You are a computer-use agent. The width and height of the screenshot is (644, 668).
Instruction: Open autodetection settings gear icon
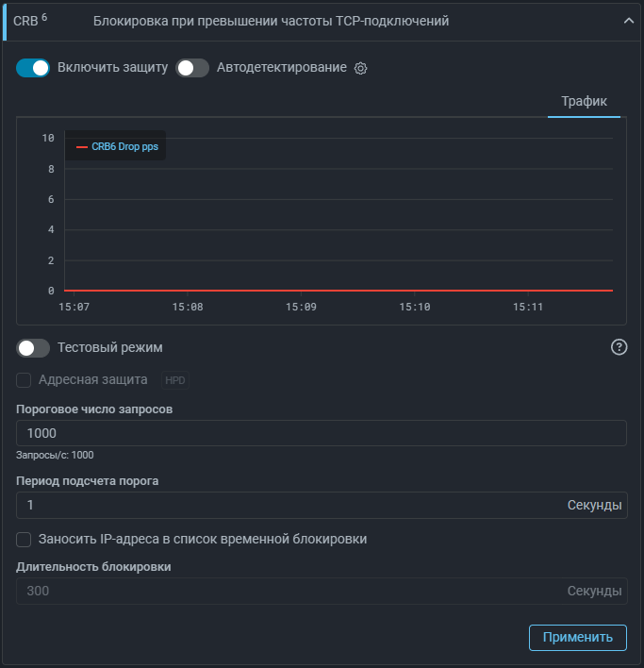(x=360, y=68)
